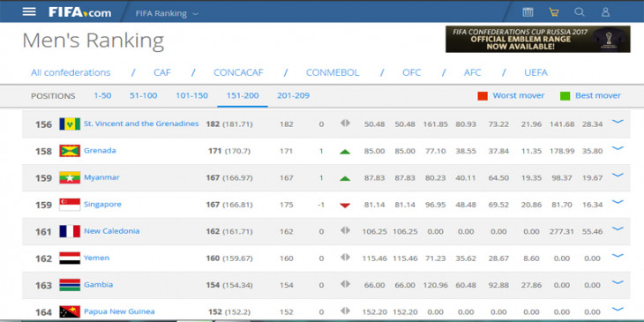
Task: Click Grenada's green up arrow
Action: tap(345, 152)
